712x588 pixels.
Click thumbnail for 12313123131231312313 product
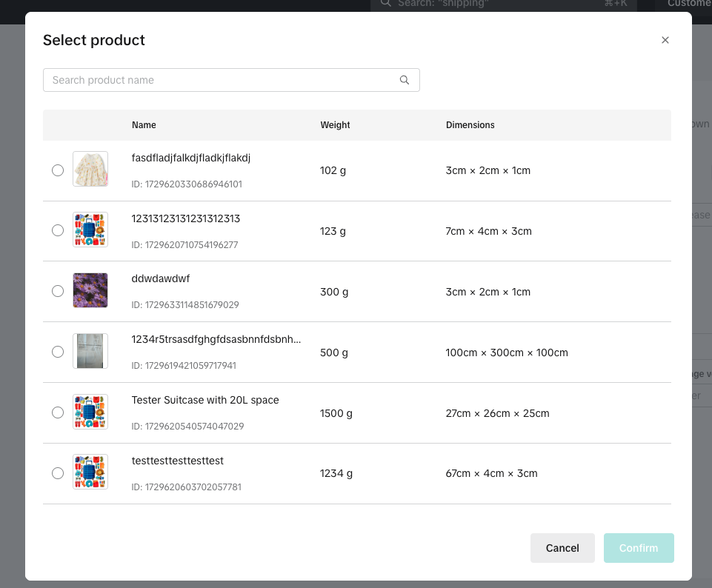[90, 230]
